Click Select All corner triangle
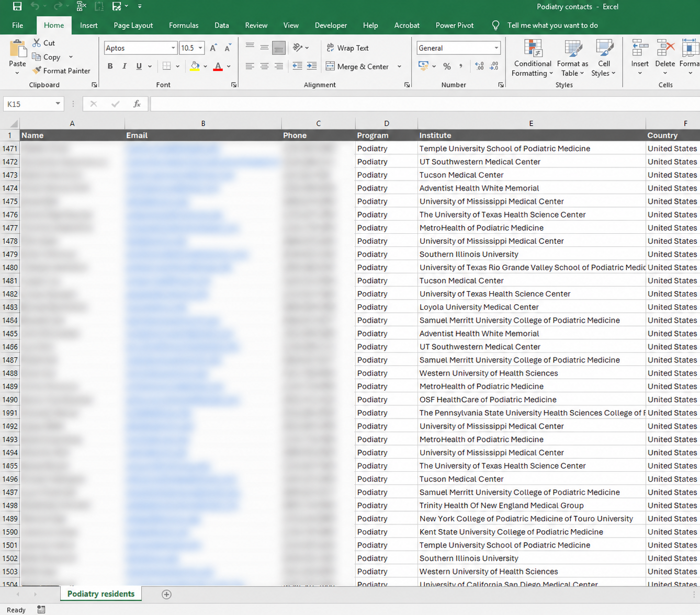This screenshot has height=615, width=700. pyautogui.click(x=13, y=124)
